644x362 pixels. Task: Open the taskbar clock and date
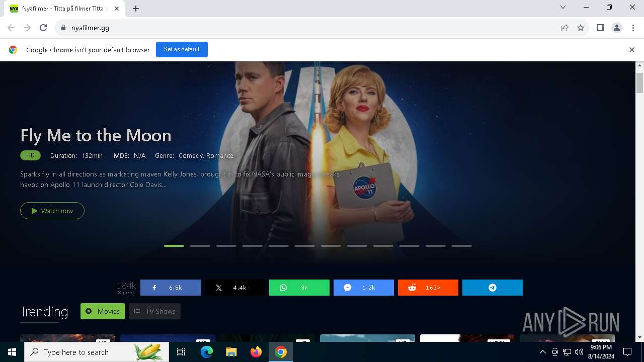coord(601,352)
